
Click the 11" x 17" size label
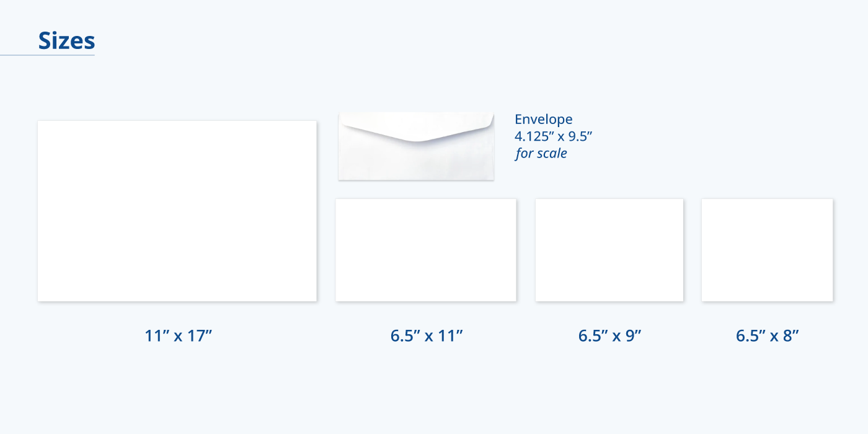point(179,336)
